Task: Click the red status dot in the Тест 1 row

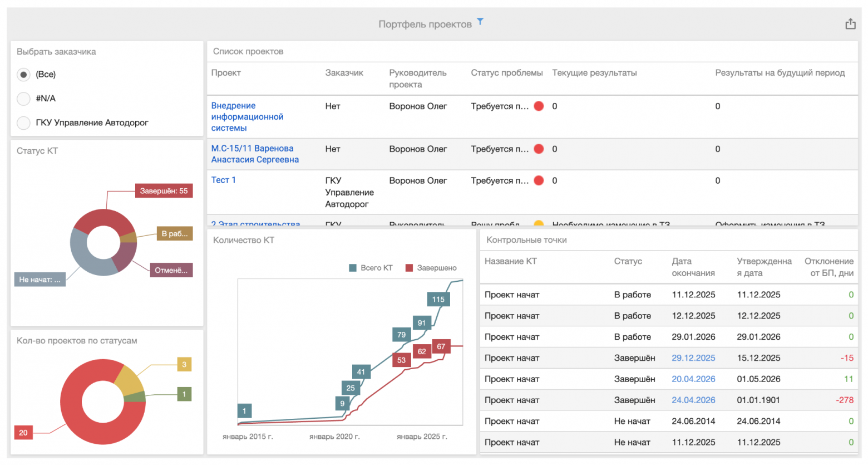Action: (539, 180)
